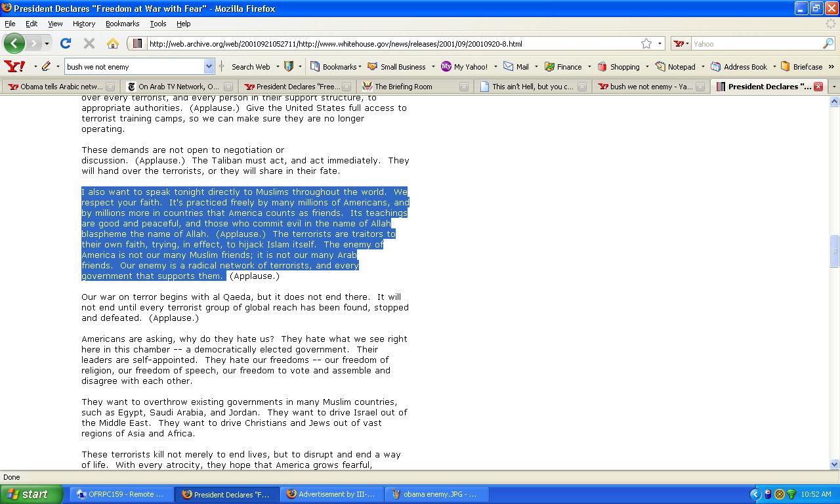Screen dimensions: 840x504
Task: Click the pencil highlighter icon in Yahoo toolbar
Action: (x=46, y=66)
